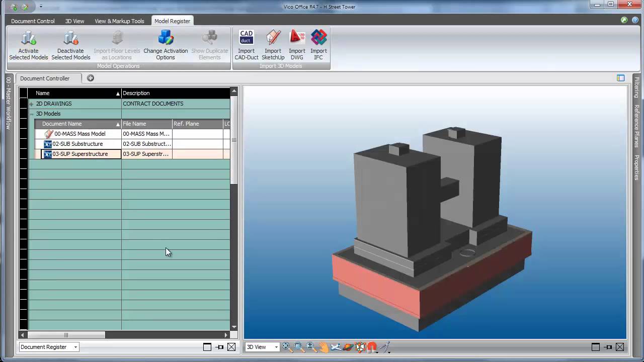Open the Properties side panel
Image resolution: width=644 pixels, height=362 pixels.
pos(636,167)
